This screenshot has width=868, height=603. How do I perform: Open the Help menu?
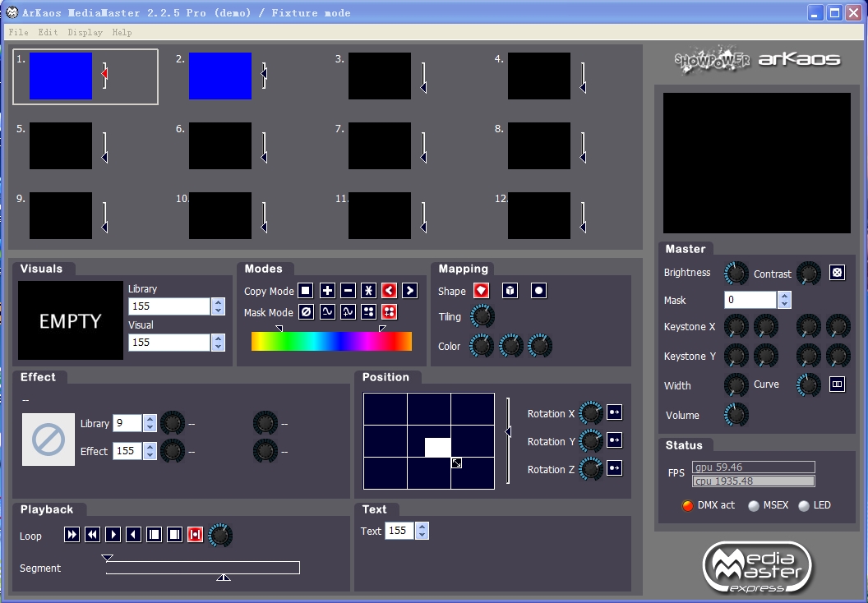point(122,33)
